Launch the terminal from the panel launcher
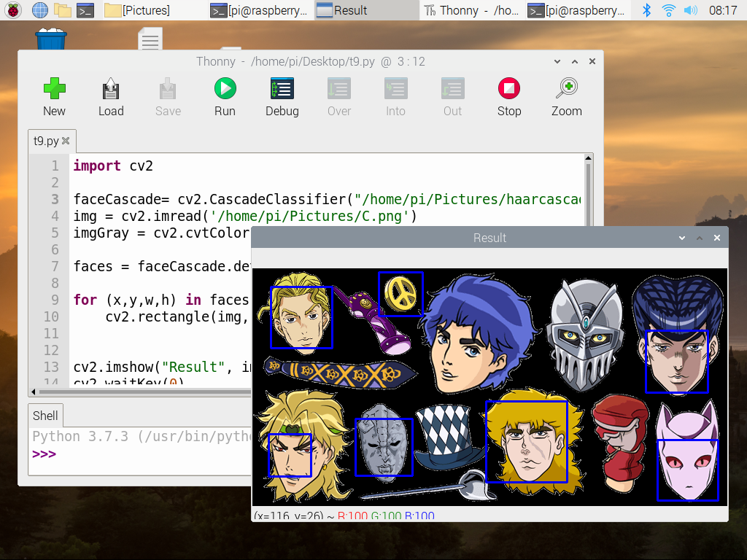747x560 pixels. (85, 10)
